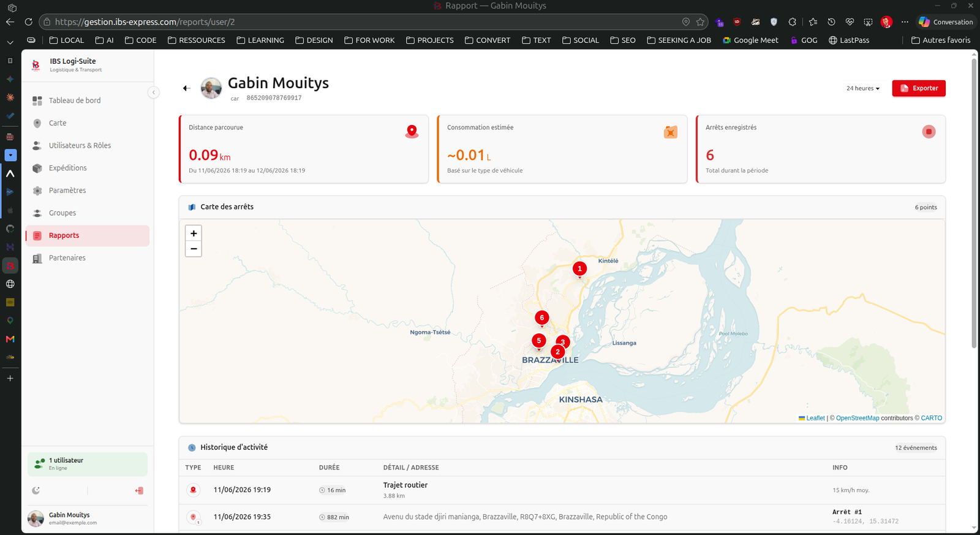Open the Google Meet bookmark
This screenshot has width=980, height=535.
pyautogui.click(x=751, y=40)
